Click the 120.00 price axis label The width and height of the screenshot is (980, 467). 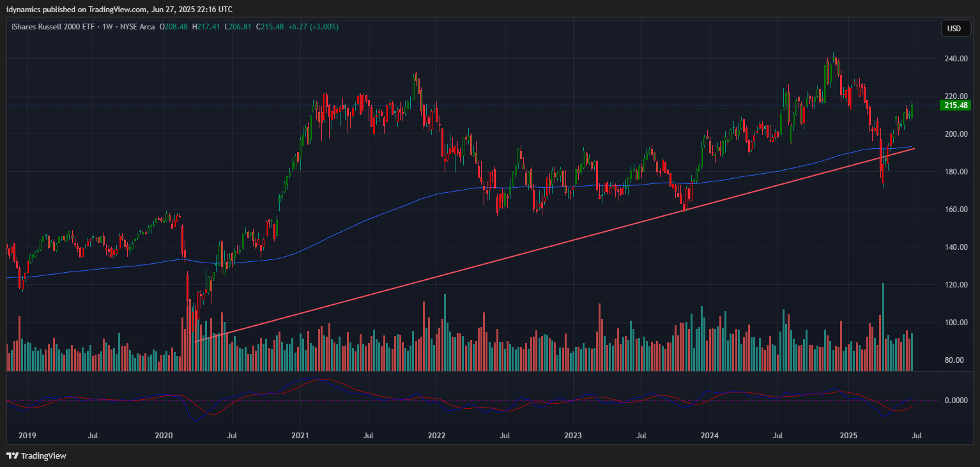click(955, 285)
